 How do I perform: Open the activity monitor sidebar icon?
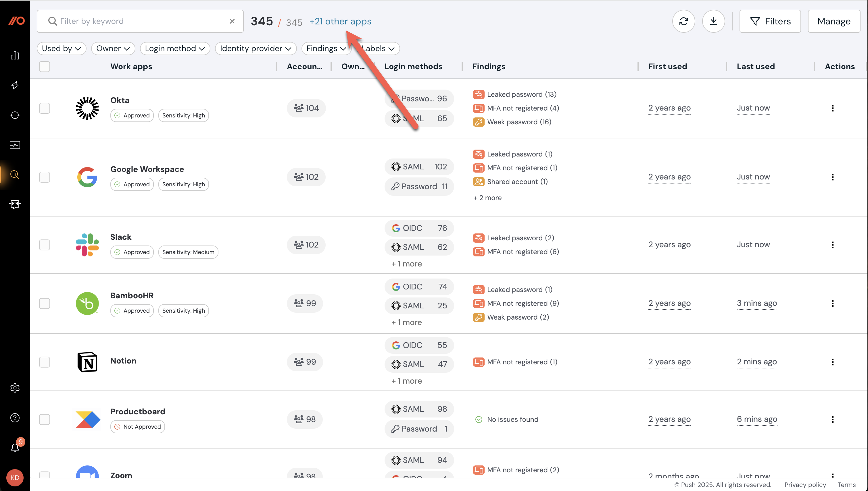(x=15, y=145)
